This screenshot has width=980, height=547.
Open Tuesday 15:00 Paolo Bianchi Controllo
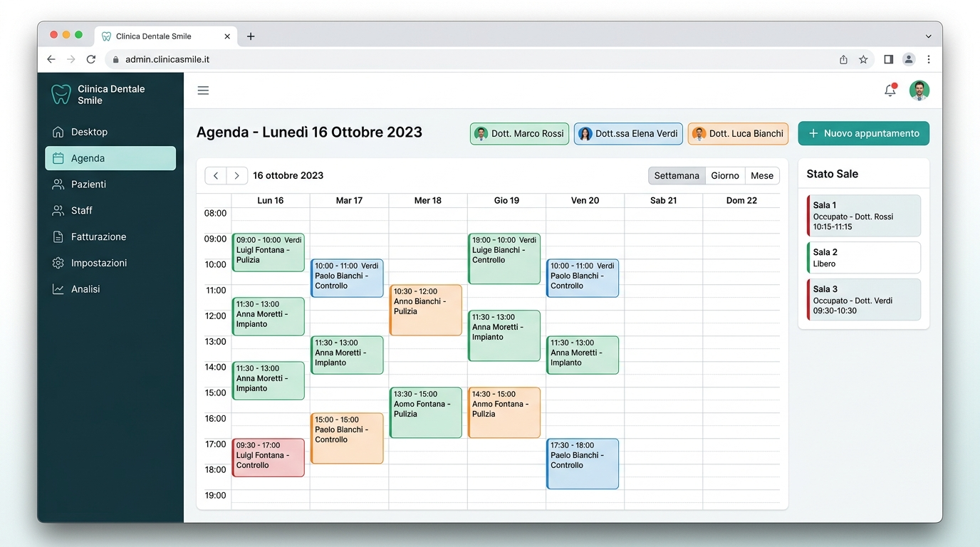pyautogui.click(x=347, y=438)
